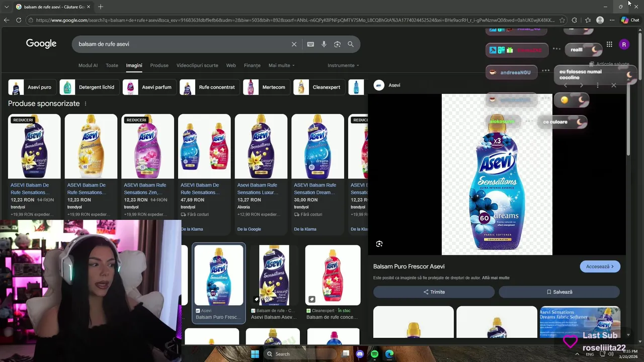Close the image preview panel
644x362 pixels.
coord(614,85)
